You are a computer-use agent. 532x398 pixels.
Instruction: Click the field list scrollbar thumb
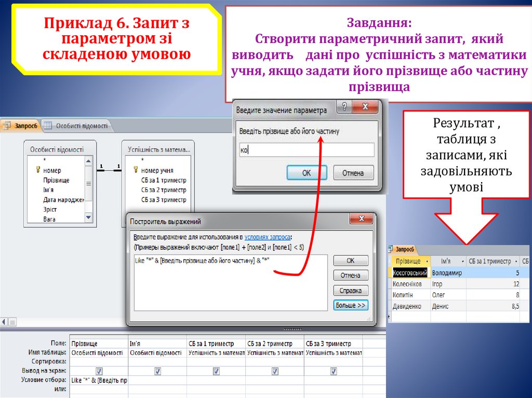click(88, 183)
